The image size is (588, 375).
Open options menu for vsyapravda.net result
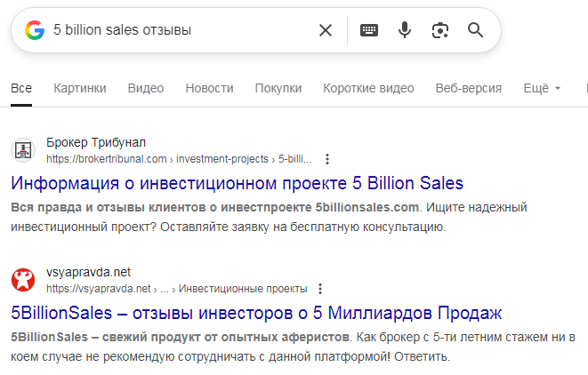(x=320, y=289)
